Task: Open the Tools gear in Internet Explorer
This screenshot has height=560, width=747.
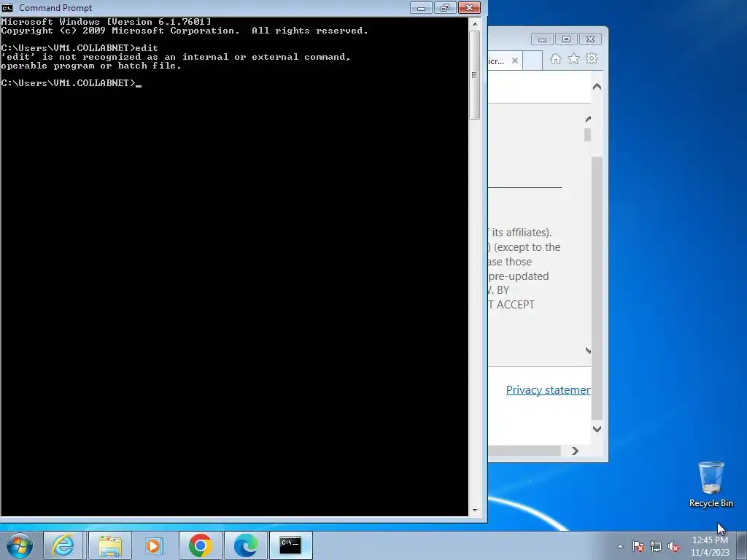Action: point(592,58)
